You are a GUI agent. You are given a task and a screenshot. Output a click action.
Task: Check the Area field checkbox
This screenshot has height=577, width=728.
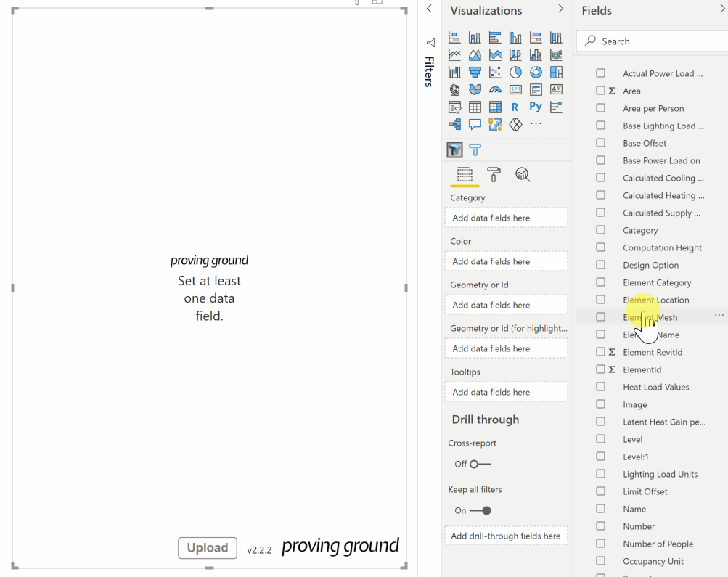(x=600, y=91)
